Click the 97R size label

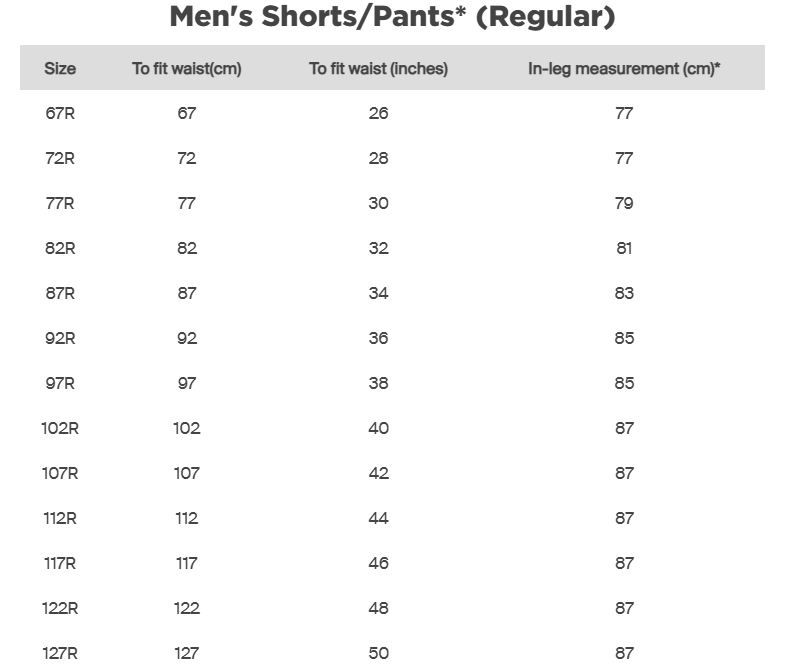60,383
